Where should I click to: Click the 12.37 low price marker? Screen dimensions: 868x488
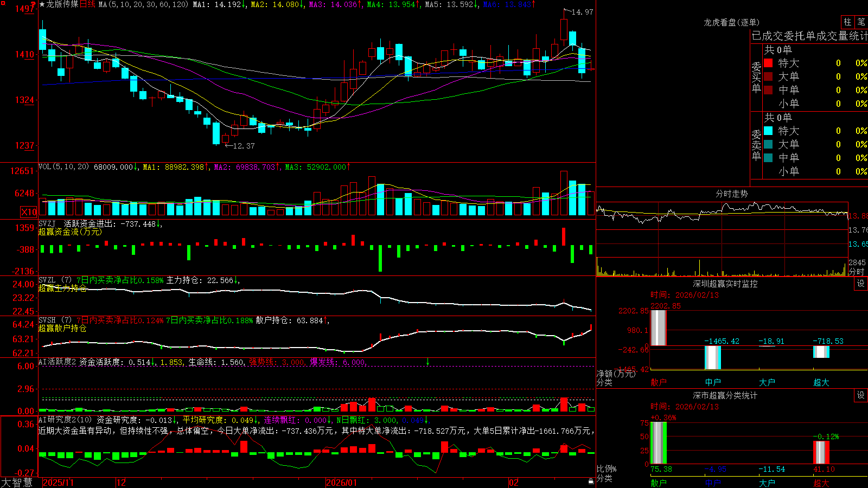point(244,146)
